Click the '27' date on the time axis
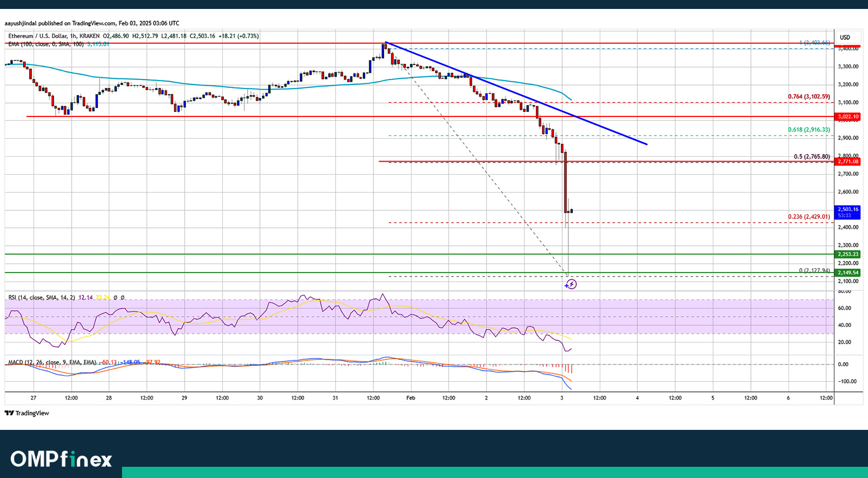The height and width of the screenshot is (478, 868). (34, 398)
